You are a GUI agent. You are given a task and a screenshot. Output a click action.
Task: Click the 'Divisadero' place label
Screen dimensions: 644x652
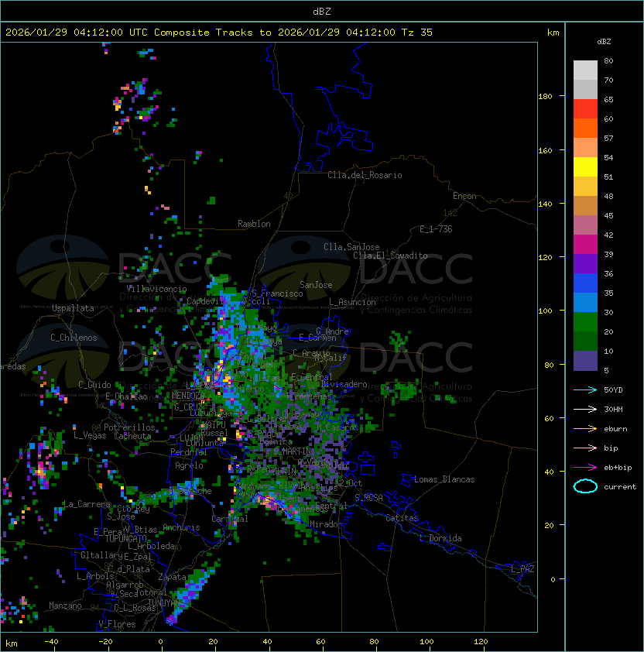(x=344, y=384)
